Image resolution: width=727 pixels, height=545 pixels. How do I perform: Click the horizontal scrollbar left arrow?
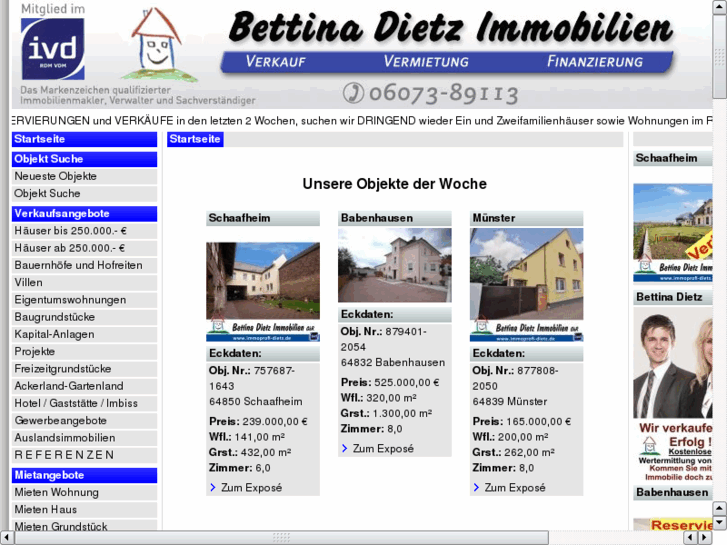[x=6, y=538]
